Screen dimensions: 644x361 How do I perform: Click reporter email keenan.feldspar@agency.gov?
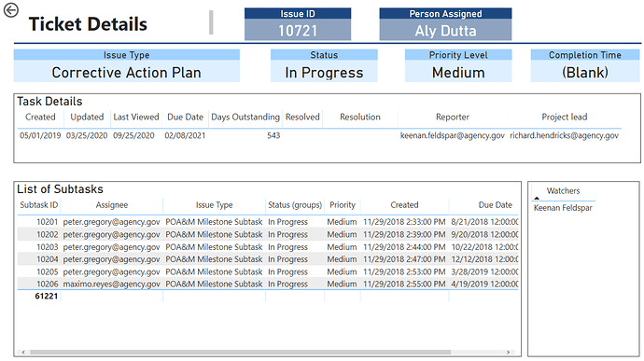click(x=452, y=135)
